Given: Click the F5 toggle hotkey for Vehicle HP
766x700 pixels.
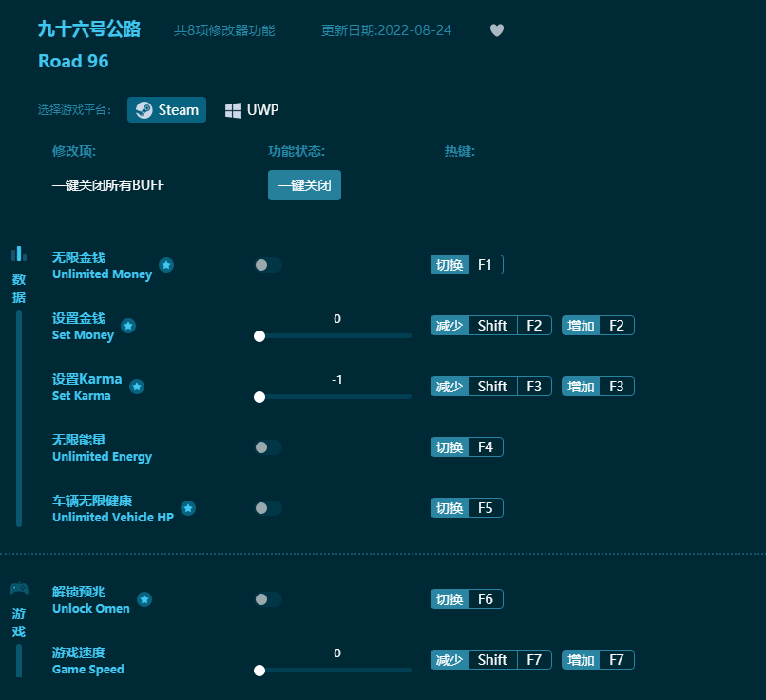Looking at the screenshot, I should [x=467, y=508].
